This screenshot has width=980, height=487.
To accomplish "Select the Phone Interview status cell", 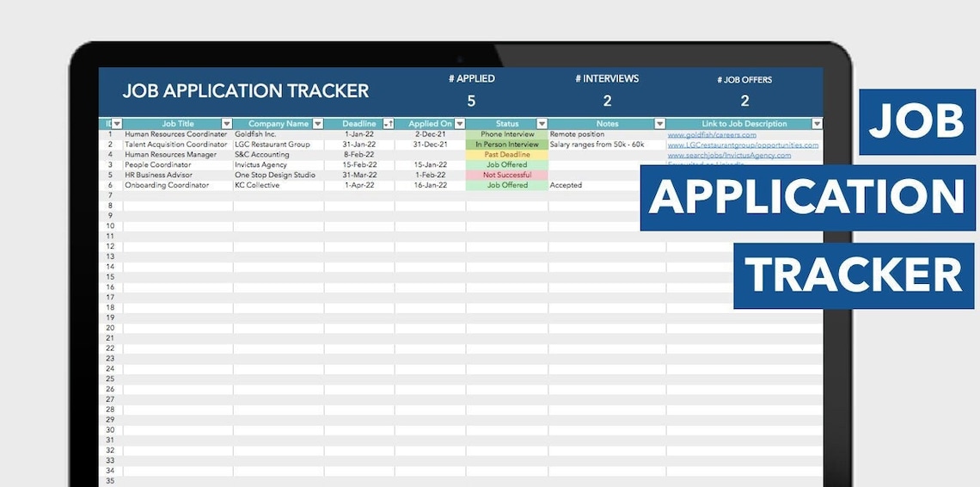I will coord(507,134).
